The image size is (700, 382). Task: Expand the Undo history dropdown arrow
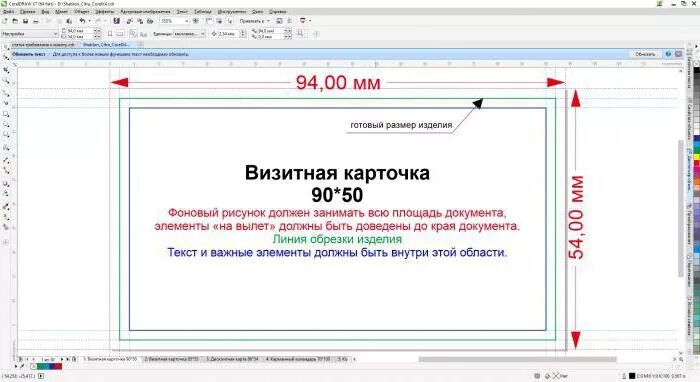[89, 21]
